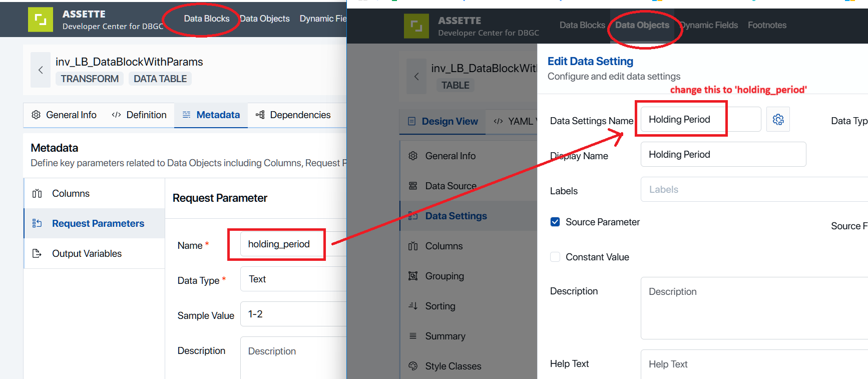Viewport: 868px width, 379px height.
Task: Select Request Parameters in the Metadata sidebar
Action: pos(94,223)
